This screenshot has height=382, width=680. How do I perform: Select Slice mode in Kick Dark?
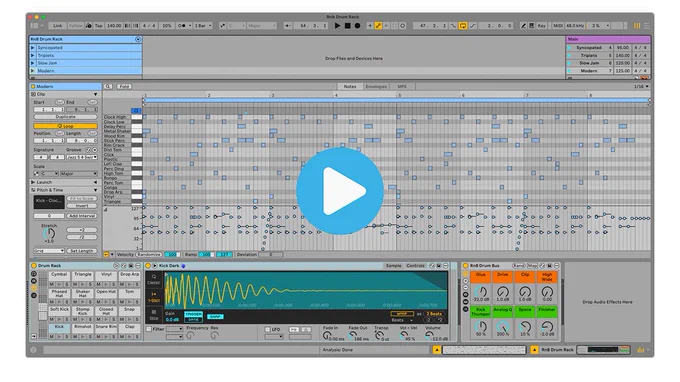tap(154, 315)
